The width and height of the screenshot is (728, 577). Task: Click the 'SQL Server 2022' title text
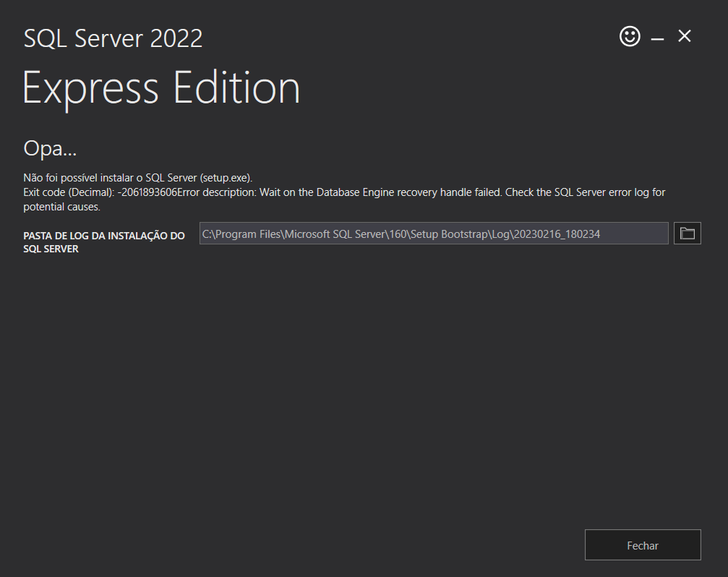point(113,38)
